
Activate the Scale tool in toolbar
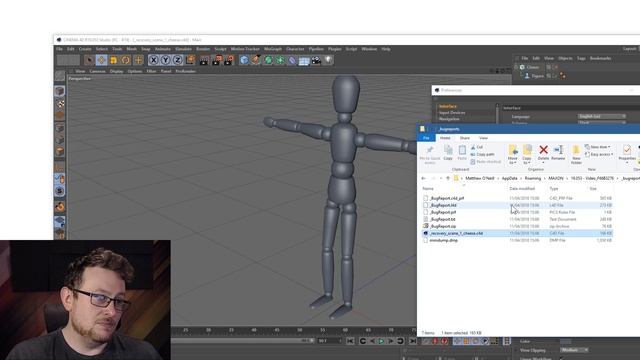point(113,60)
